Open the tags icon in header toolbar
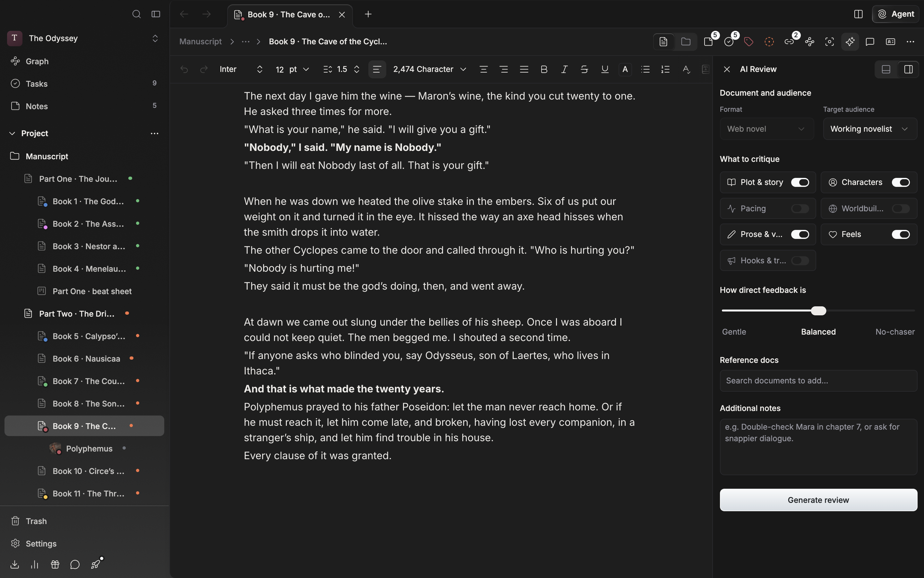The image size is (924, 578). [749, 42]
